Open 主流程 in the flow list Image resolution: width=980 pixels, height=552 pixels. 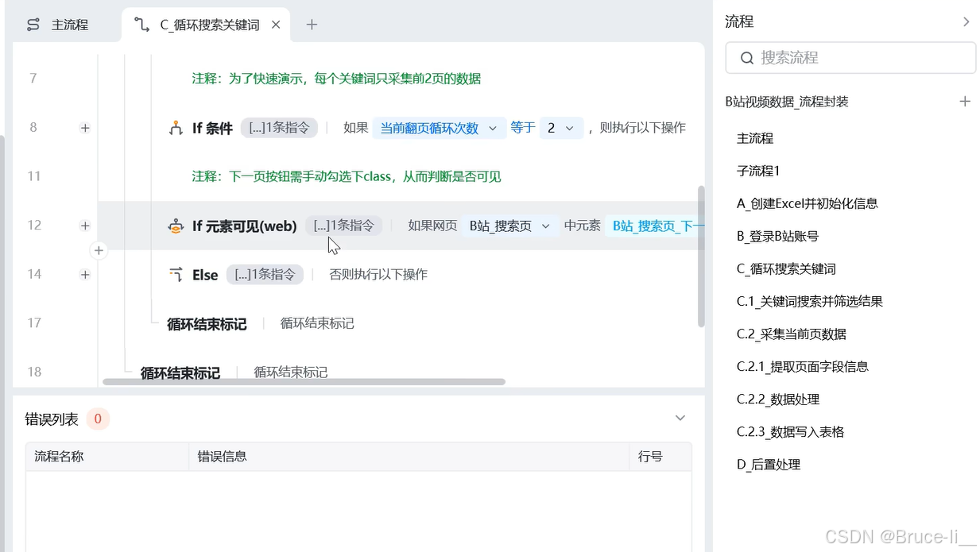click(x=755, y=138)
